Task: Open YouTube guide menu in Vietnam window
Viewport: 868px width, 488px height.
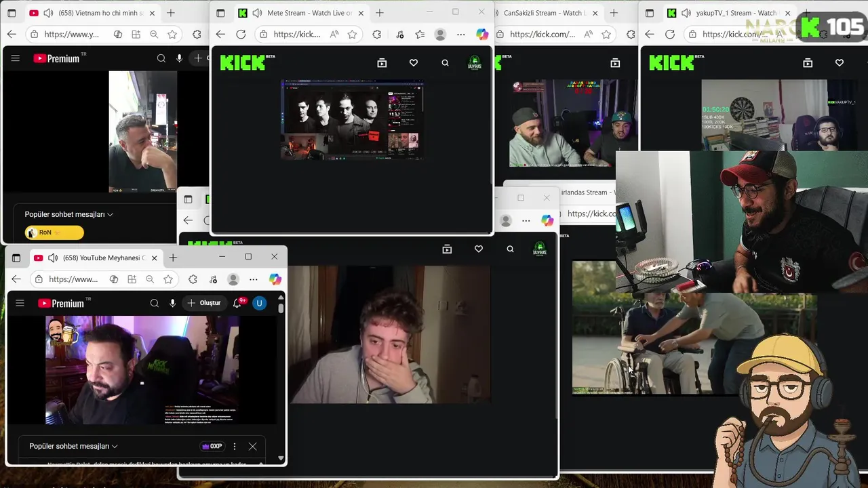Action: [16, 58]
